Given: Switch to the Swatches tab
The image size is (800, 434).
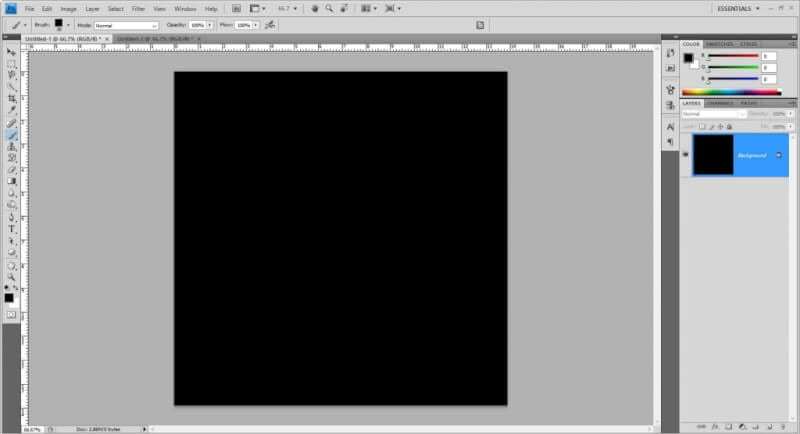Looking at the screenshot, I should (x=719, y=44).
